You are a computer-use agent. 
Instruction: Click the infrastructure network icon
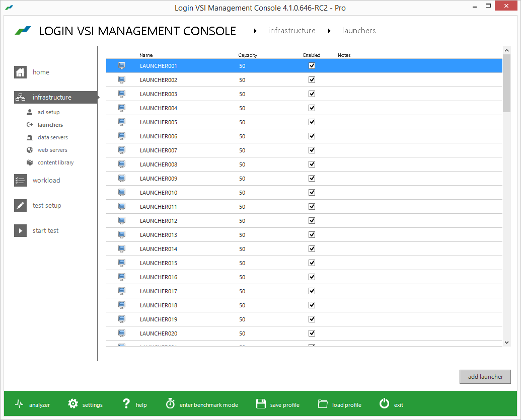click(20, 97)
